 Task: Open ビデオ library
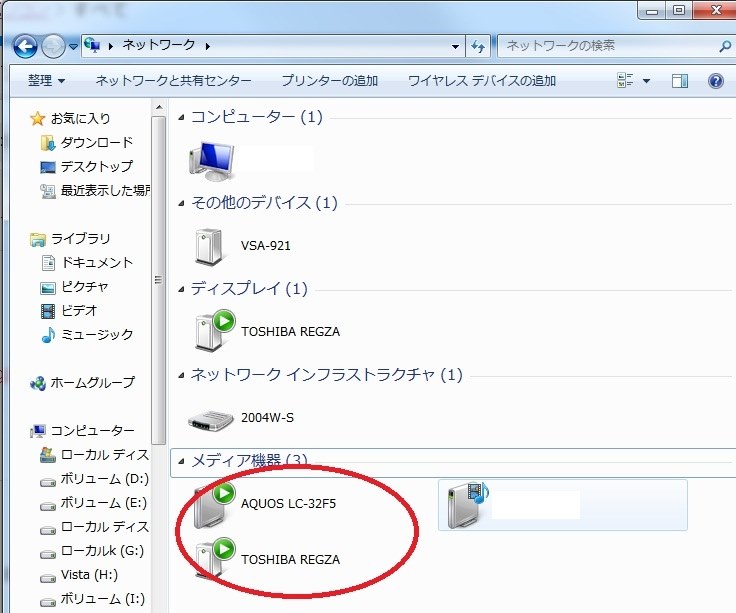tap(69, 310)
